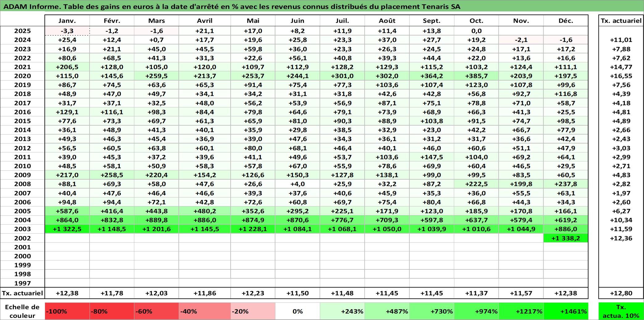Click the +21,1 cell in April 2025
Image resolution: width=644 pixels, height=320 pixels.
(x=205, y=31)
